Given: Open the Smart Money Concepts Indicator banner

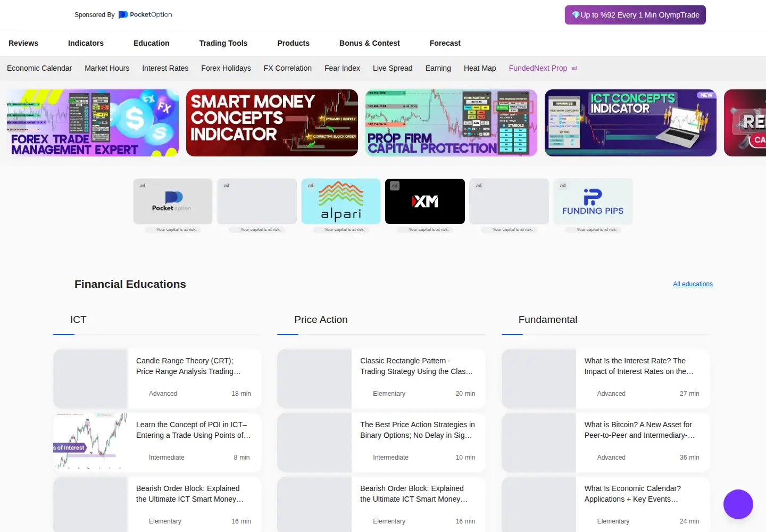Looking at the screenshot, I should coord(272,123).
